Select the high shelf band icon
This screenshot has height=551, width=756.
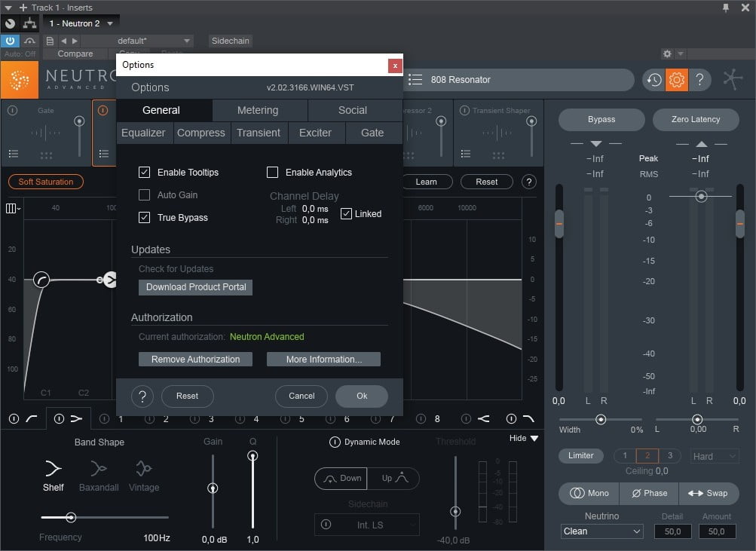click(484, 418)
